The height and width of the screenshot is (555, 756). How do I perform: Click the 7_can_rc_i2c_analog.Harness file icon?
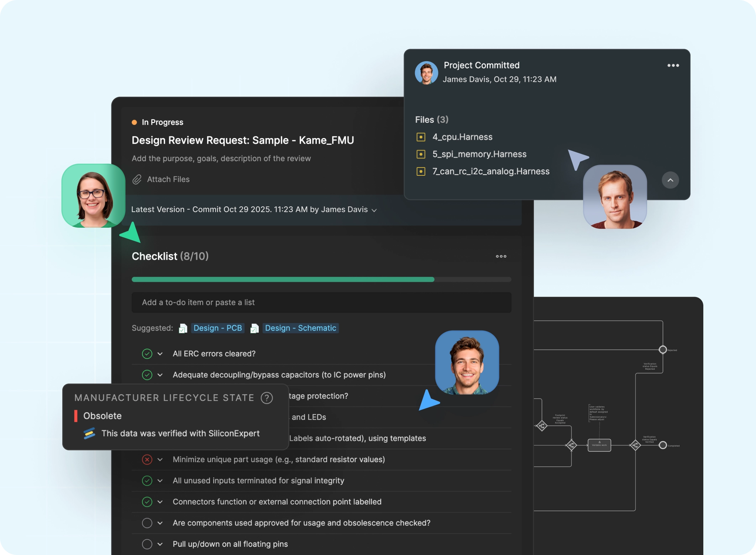421,171
